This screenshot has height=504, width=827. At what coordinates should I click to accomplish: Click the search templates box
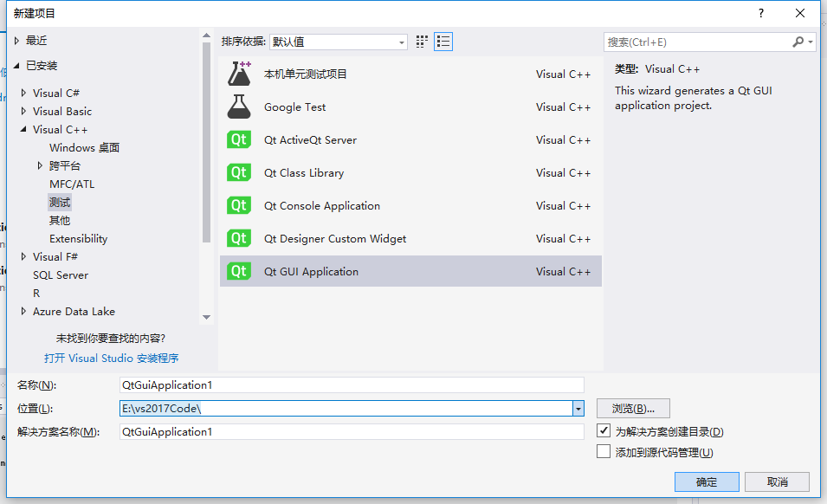(x=697, y=42)
